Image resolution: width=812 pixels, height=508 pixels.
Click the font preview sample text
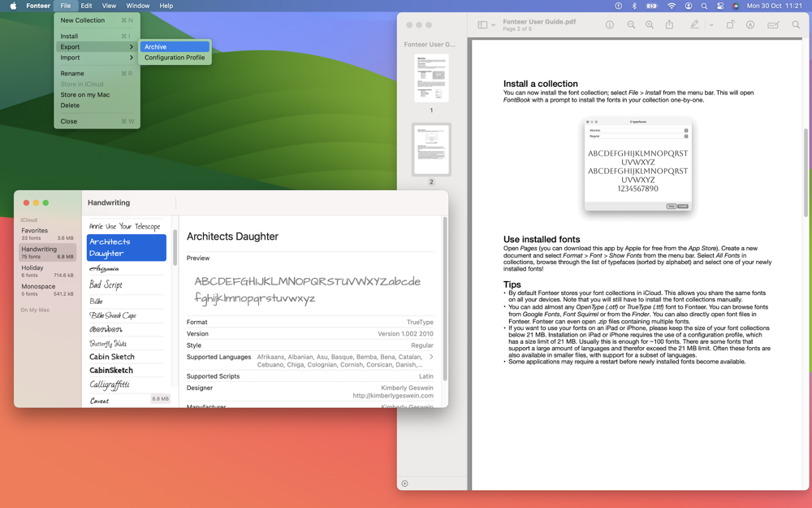308,290
